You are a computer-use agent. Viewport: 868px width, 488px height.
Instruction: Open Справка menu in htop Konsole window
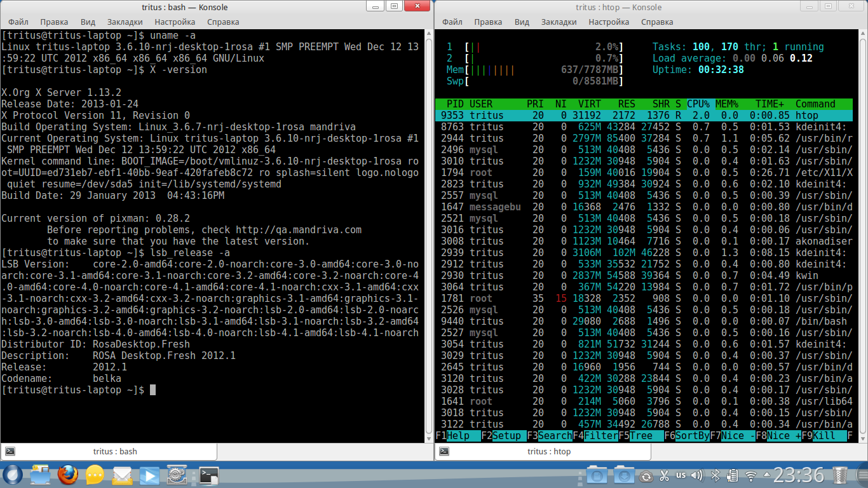[x=657, y=22]
